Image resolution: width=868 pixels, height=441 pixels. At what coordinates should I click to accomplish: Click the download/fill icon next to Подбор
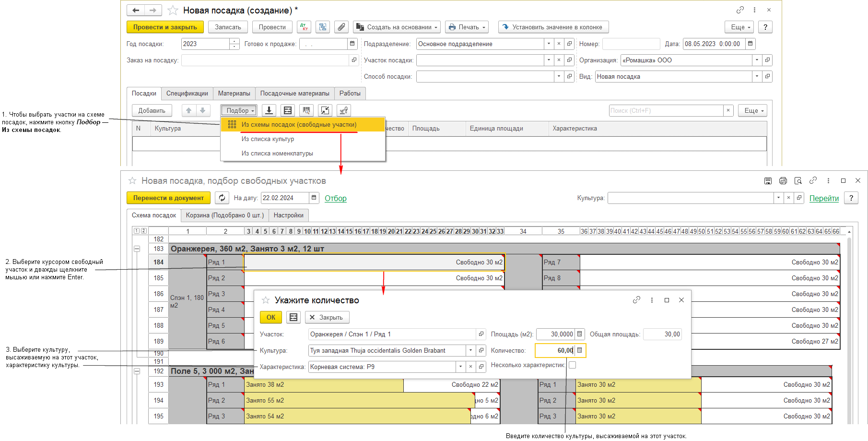[269, 111]
